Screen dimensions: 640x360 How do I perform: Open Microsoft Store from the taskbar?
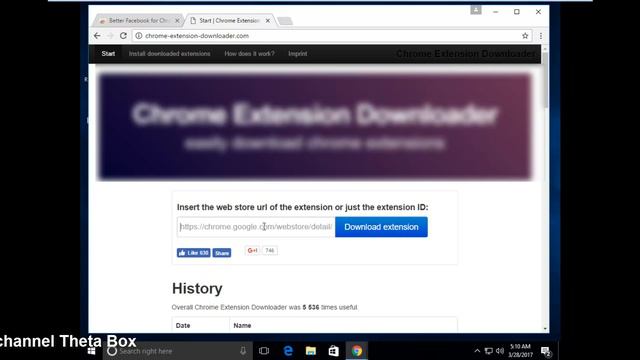[333, 351]
